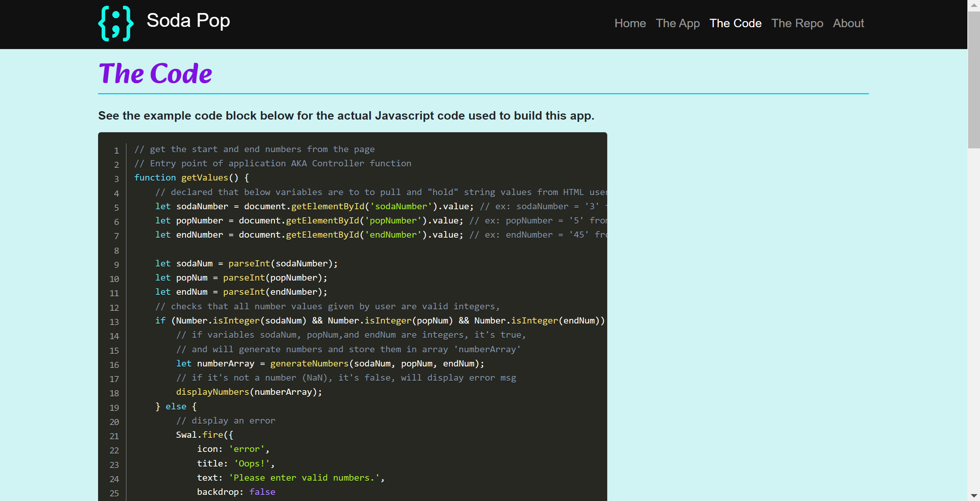Click 'let numberArray = generateNumbers' line

click(x=330, y=363)
